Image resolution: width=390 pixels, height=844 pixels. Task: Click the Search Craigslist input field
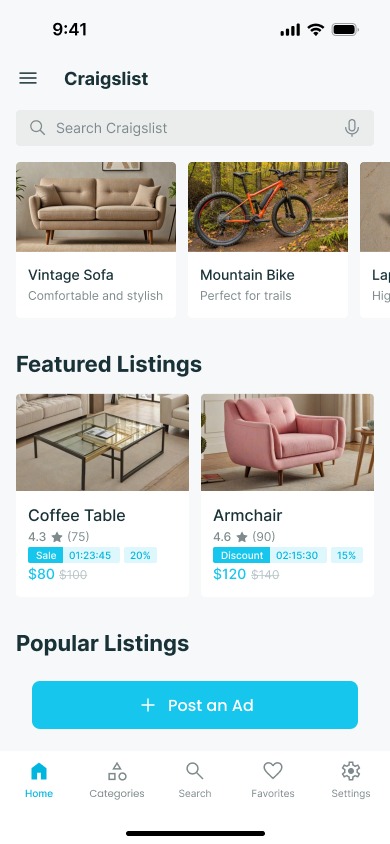point(195,128)
